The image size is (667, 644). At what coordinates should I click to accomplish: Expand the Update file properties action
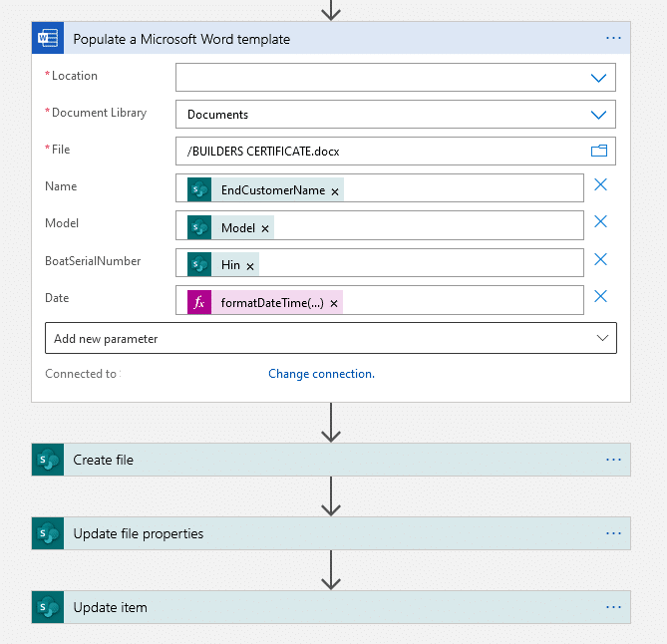tap(299, 533)
